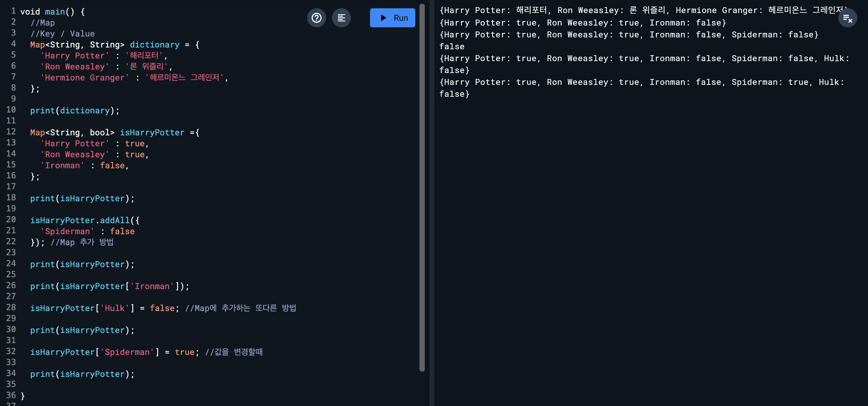This screenshot has height=406, width=868.
Task: Click line 1 'void main() {'
Action: pos(53,12)
